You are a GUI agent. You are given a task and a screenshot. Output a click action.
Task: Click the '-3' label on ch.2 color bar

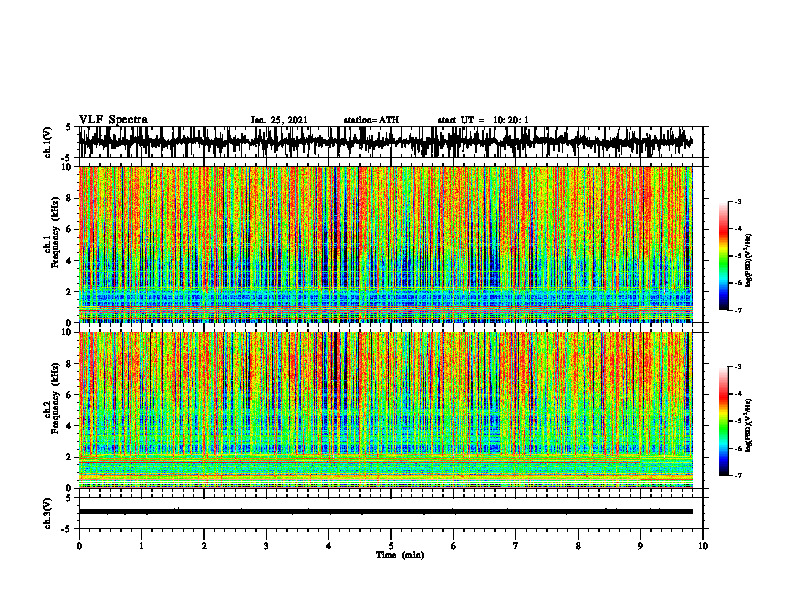tap(738, 367)
